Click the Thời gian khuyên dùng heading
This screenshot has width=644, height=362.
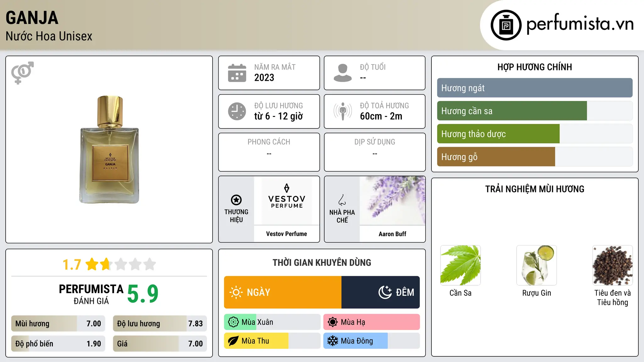tap(322, 262)
